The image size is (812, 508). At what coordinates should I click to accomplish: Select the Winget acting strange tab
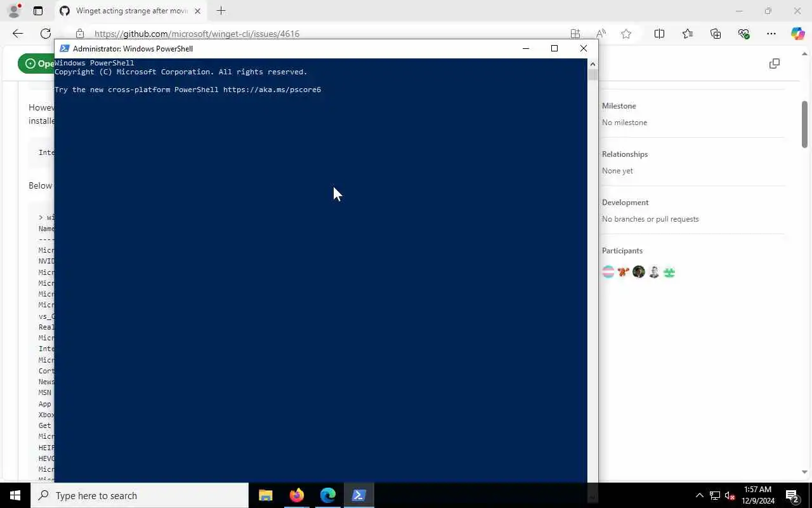point(131,11)
